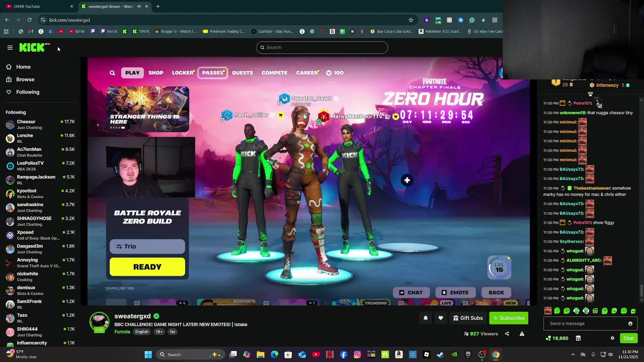This screenshot has width=644, height=362.
Task: Fortnite: open the LOCKER tab
Action: click(x=183, y=73)
